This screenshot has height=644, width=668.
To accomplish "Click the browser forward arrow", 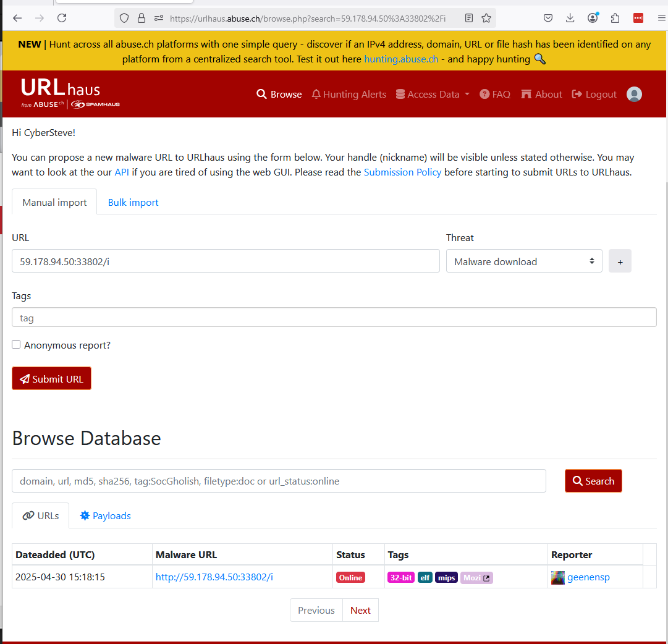I will (x=40, y=18).
